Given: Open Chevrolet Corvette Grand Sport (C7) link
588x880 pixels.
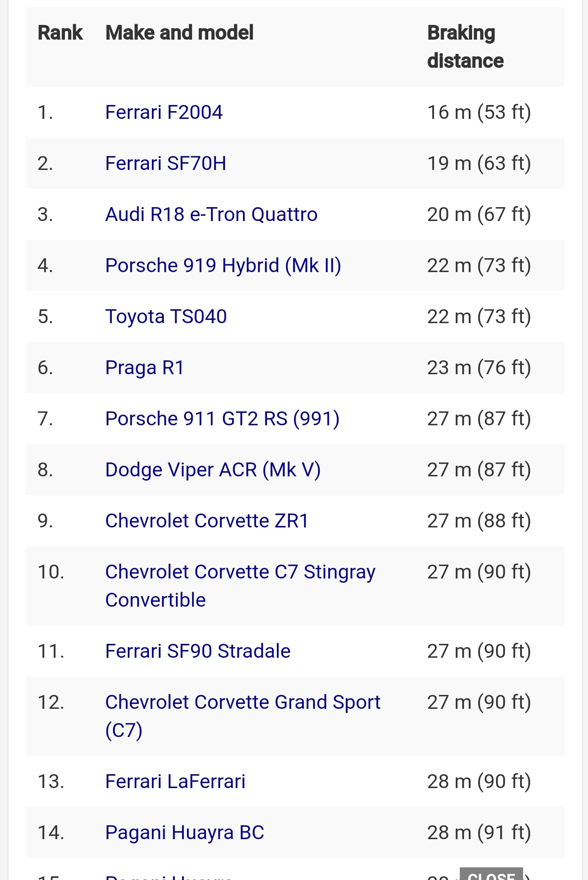Looking at the screenshot, I should coord(243,702).
